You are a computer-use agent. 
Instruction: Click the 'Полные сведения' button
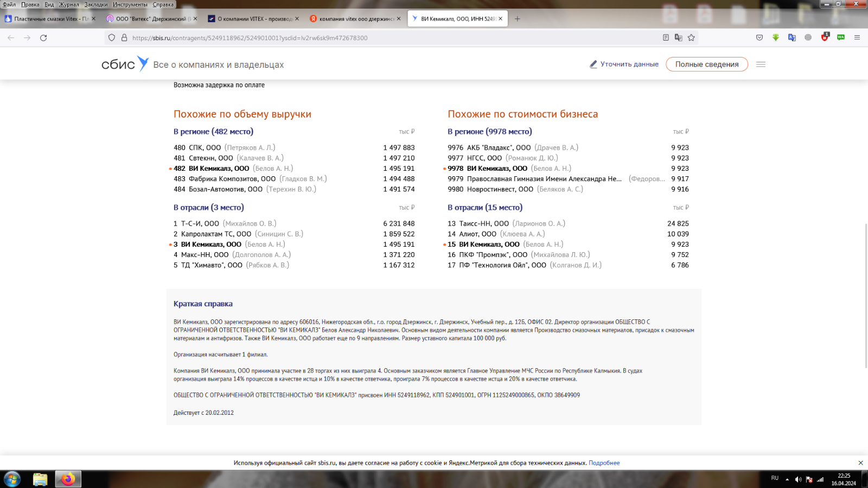[x=707, y=64]
